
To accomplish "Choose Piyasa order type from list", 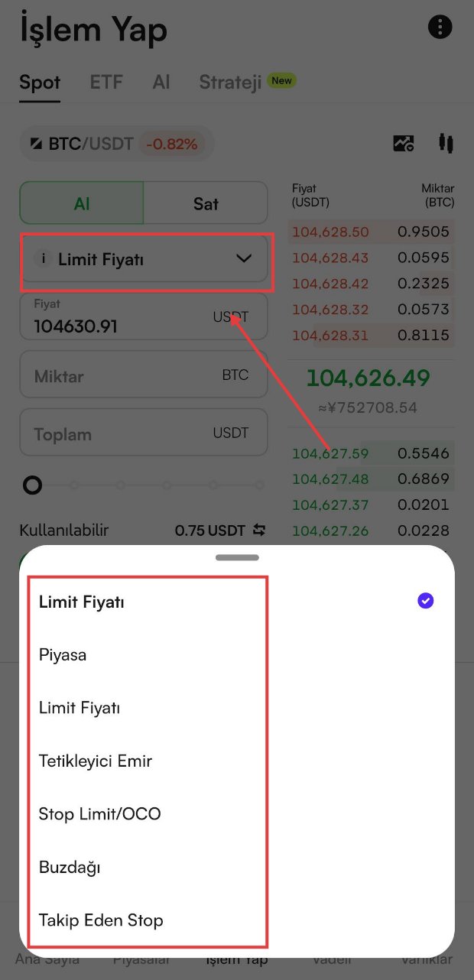I will pyautogui.click(x=63, y=655).
